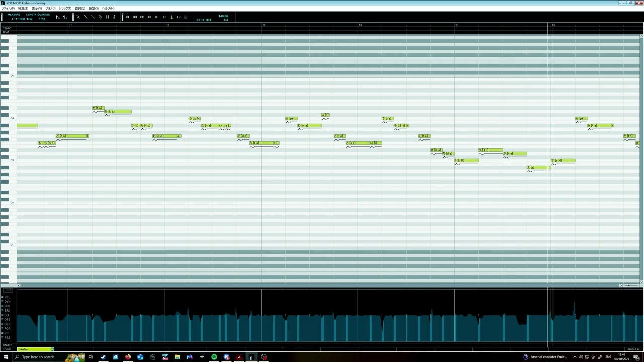The width and height of the screenshot is (644, 362).
Task: Select the PBS control parameter
Action: tap(7, 338)
